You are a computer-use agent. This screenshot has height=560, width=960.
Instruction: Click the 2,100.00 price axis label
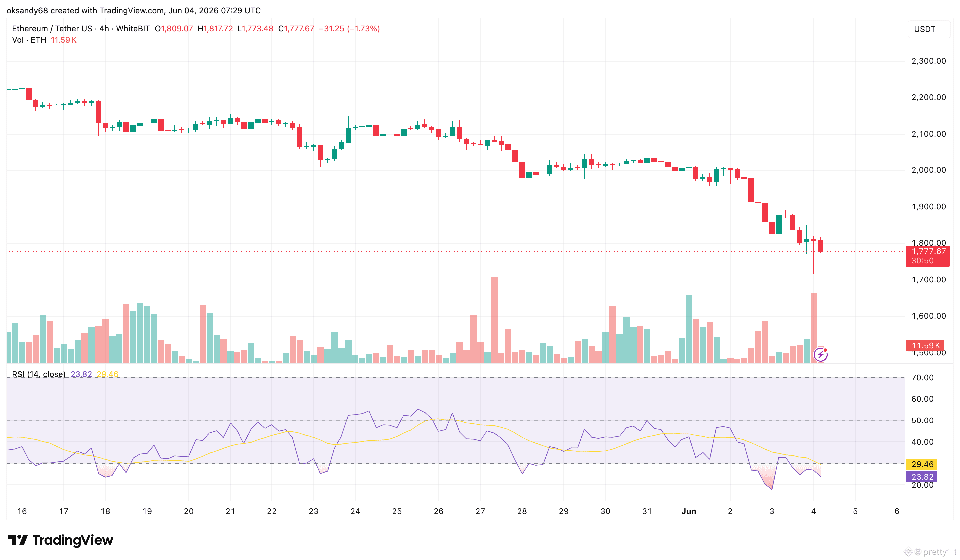click(928, 134)
